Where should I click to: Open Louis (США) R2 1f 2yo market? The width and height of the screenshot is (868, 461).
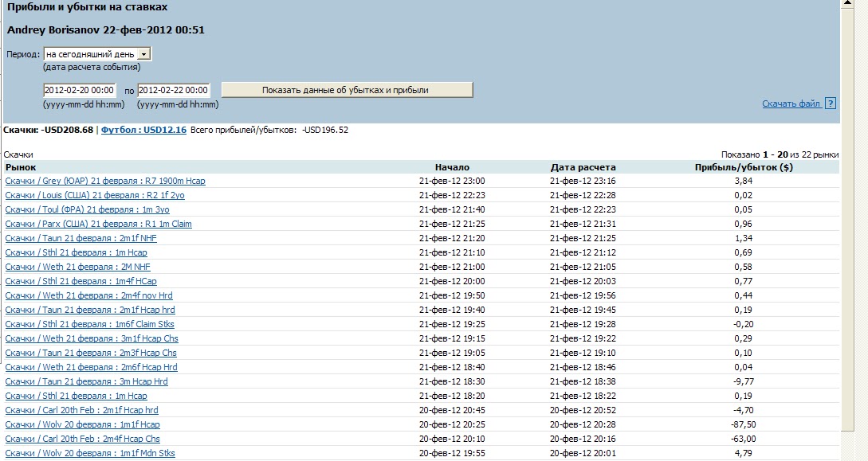(x=95, y=195)
